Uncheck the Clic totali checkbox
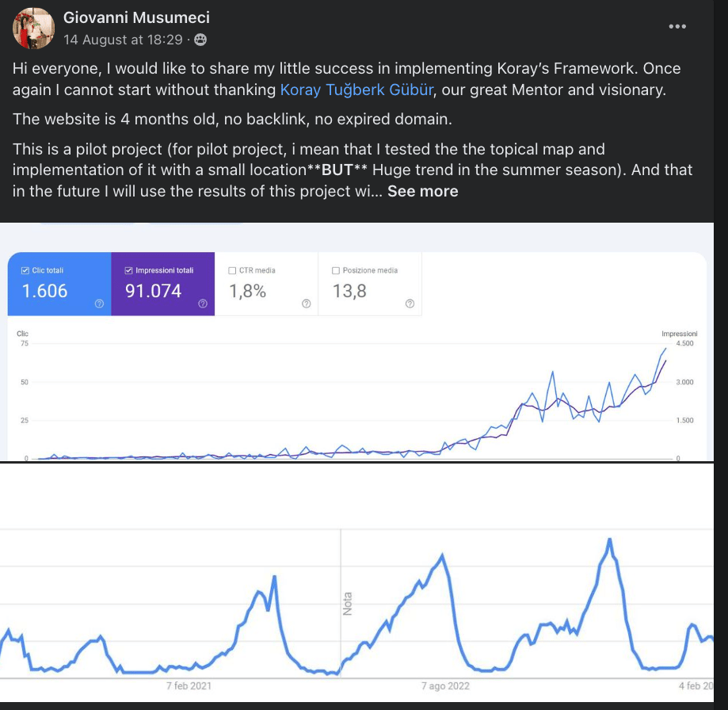The image size is (728, 710). (26, 271)
